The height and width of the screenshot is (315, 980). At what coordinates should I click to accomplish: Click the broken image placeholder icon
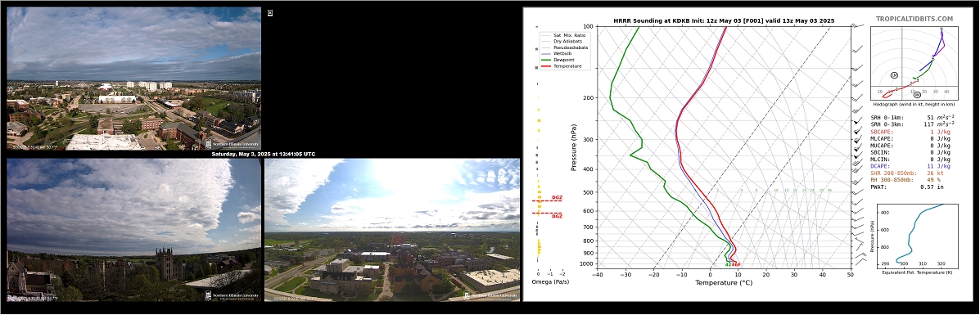270,12
